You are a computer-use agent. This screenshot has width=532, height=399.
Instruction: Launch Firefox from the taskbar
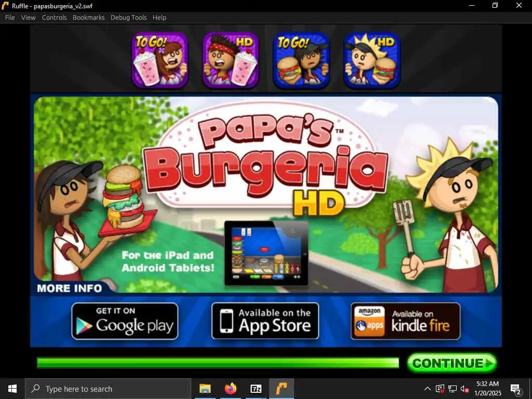click(230, 389)
